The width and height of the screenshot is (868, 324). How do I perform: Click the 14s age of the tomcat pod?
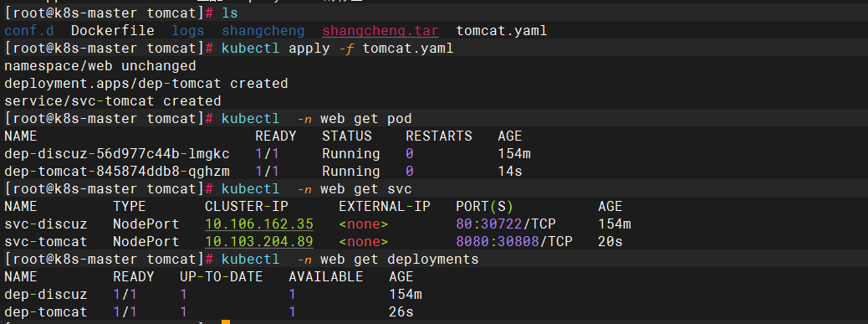pyautogui.click(x=510, y=172)
